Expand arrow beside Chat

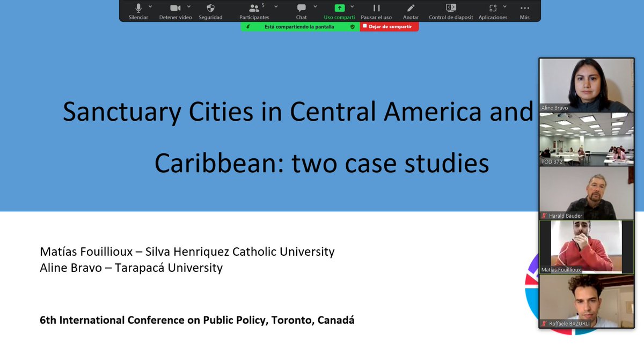(315, 6)
